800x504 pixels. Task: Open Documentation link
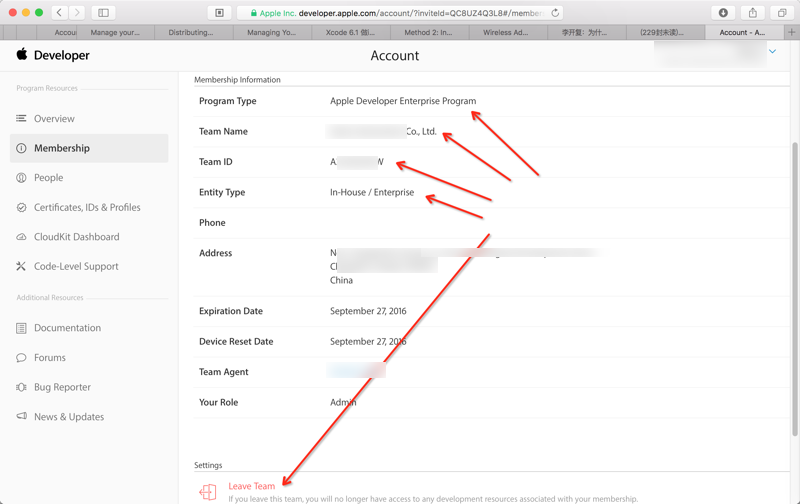point(67,328)
